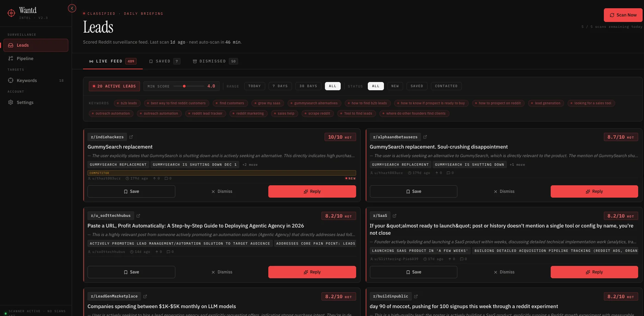This screenshot has width=644, height=316.
Task: Select the 7 DAYS range filter
Action: tap(280, 86)
